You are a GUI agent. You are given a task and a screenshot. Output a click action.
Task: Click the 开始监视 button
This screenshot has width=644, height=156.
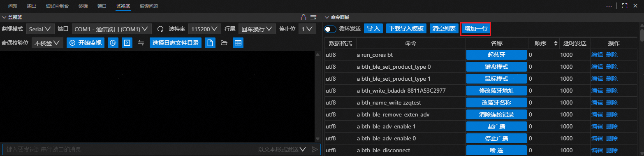coord(86,43)
